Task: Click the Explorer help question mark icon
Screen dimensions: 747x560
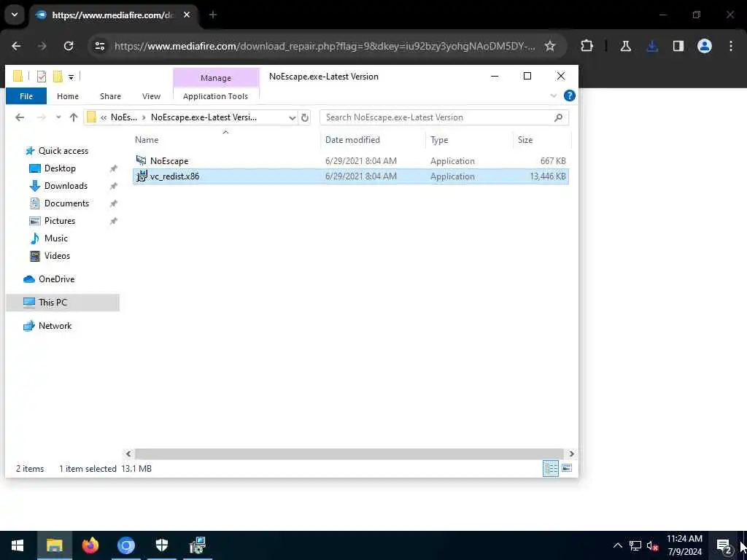Action: [569, 96]
